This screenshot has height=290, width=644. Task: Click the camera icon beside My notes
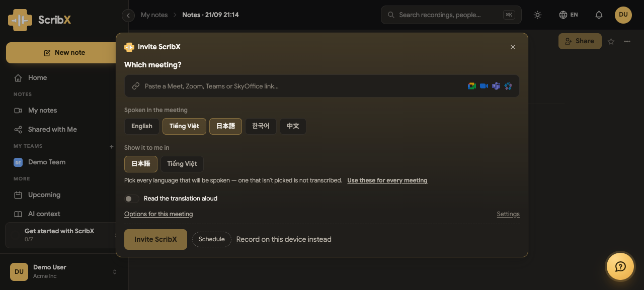point(18,111)
